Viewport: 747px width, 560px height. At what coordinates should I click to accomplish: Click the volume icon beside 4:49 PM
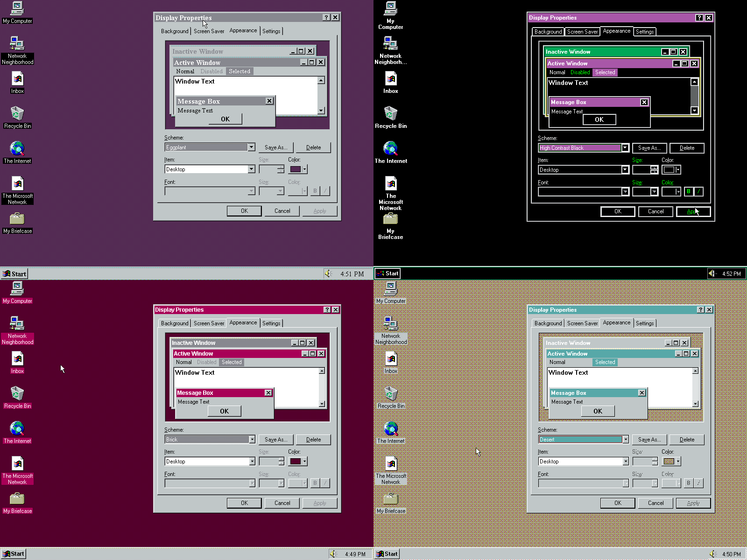click(333, 554)
